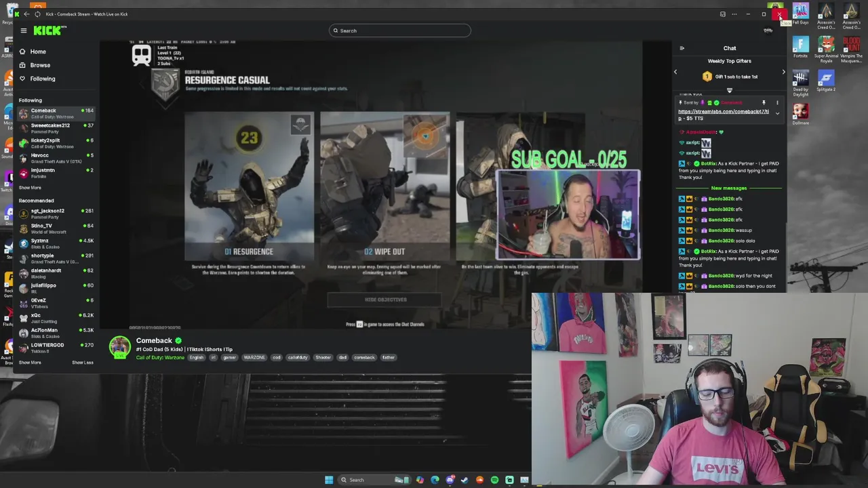868x488 pixels.
Task: Open pinned message three-dot options
Action: [x=777, y=103]
